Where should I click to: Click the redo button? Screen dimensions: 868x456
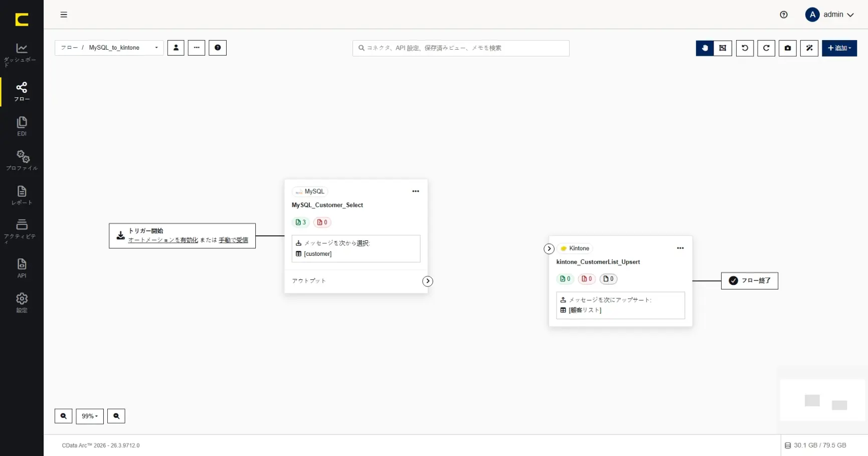(766, 48)
